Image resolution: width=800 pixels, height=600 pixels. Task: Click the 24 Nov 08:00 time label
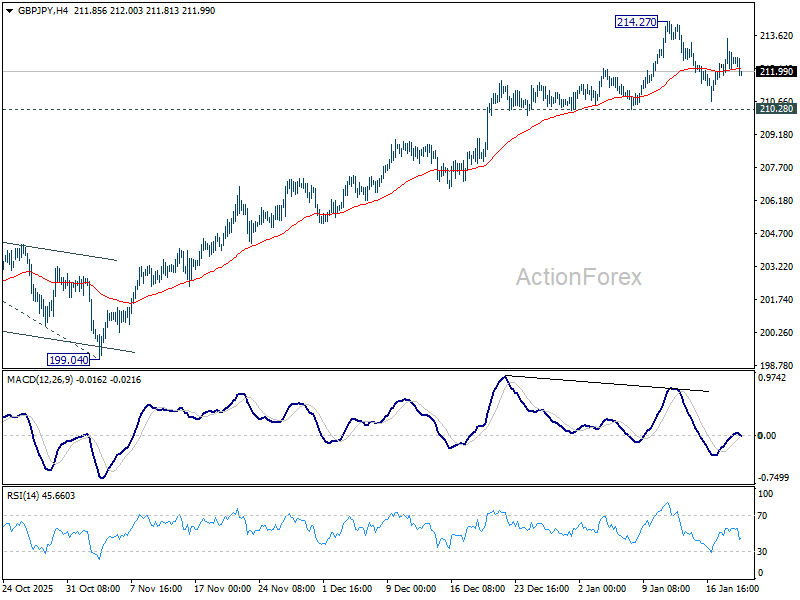(287, 588)
